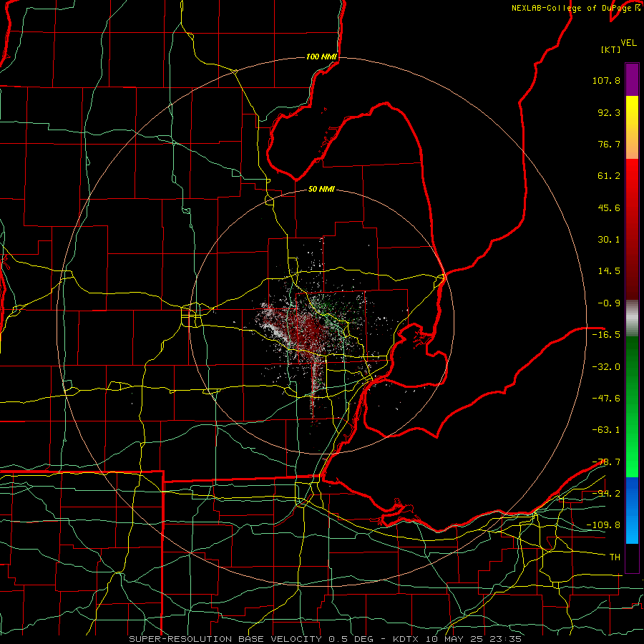Select the 30.1 scale label
This screenshot has width=644, height=644.
pos(609,240)
